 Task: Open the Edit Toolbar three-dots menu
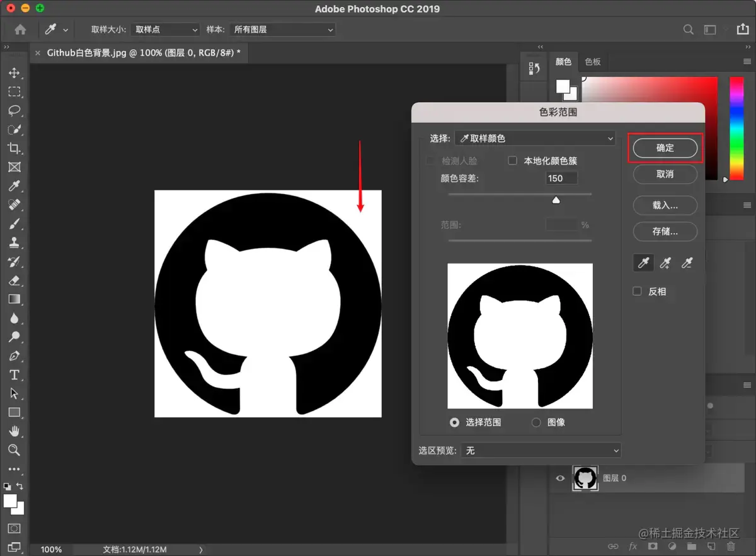pyautogui.click(x=14, y=469)
